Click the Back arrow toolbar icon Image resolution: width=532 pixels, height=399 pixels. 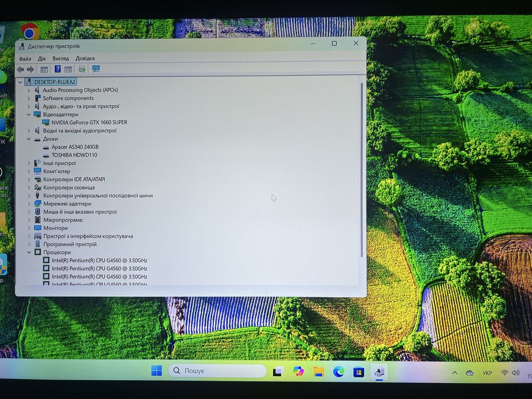tap(21, 70)
